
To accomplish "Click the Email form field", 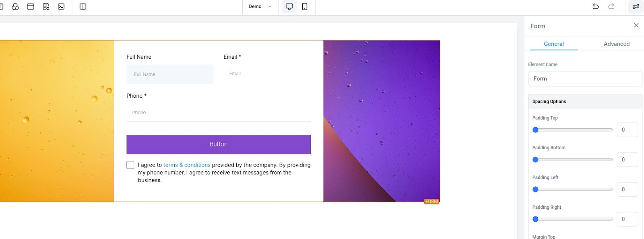I will pyautogui.click(x=267, y=74).
